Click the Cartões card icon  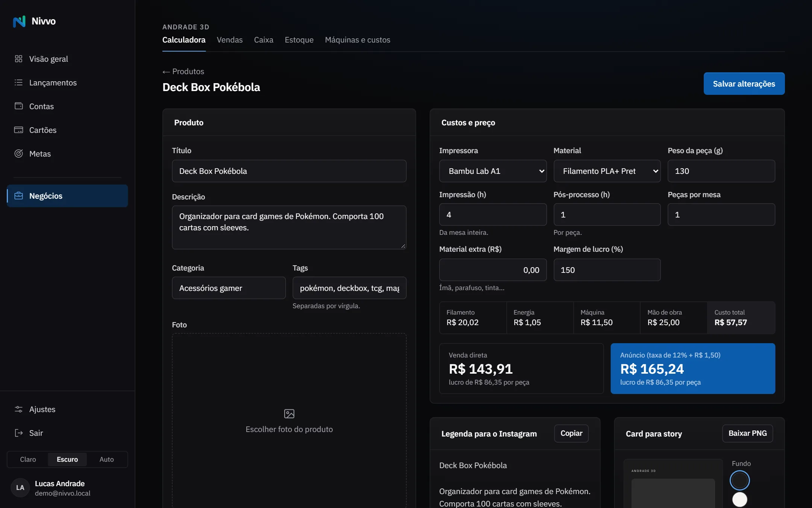coord(18,130)
